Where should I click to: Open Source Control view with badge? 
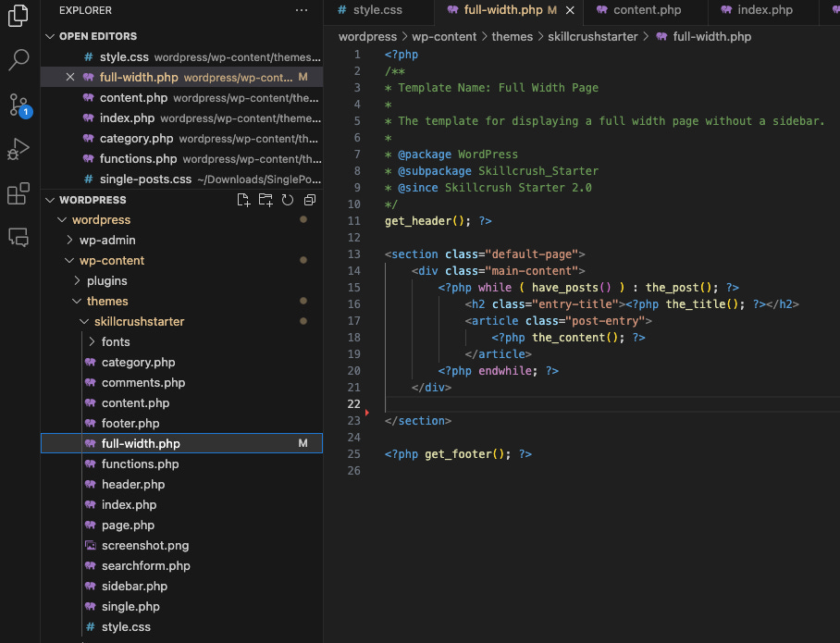pos(19,104)
